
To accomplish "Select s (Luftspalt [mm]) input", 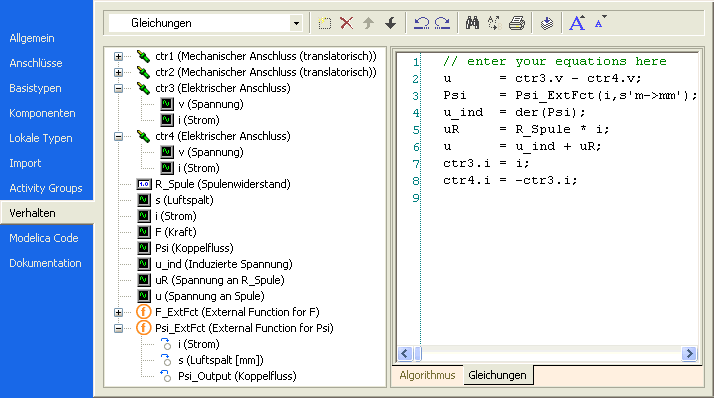I will (x=221, y=360).
